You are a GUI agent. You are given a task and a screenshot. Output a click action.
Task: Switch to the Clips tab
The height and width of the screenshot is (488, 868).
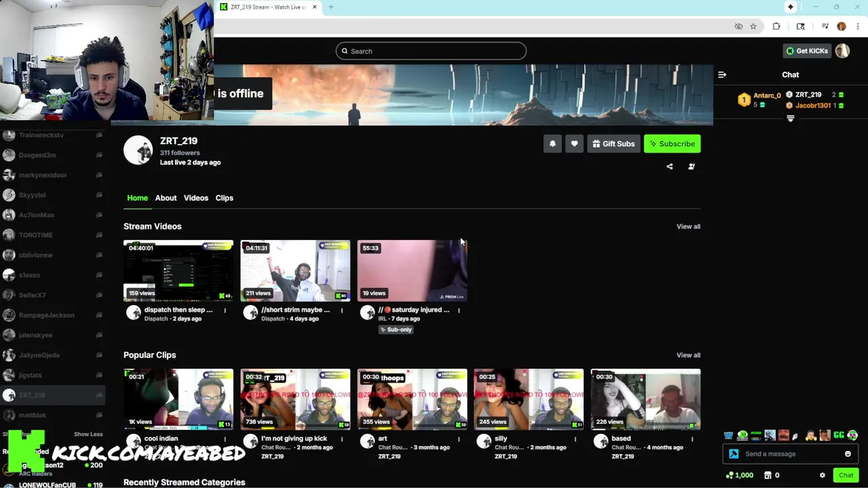224,198
